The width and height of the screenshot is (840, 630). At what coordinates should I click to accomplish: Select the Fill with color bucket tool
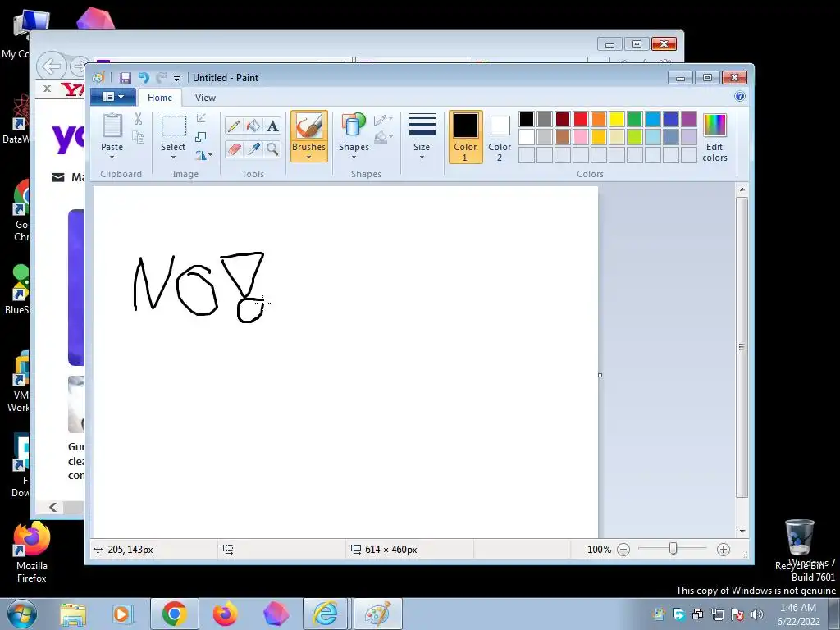coord(253,126)
